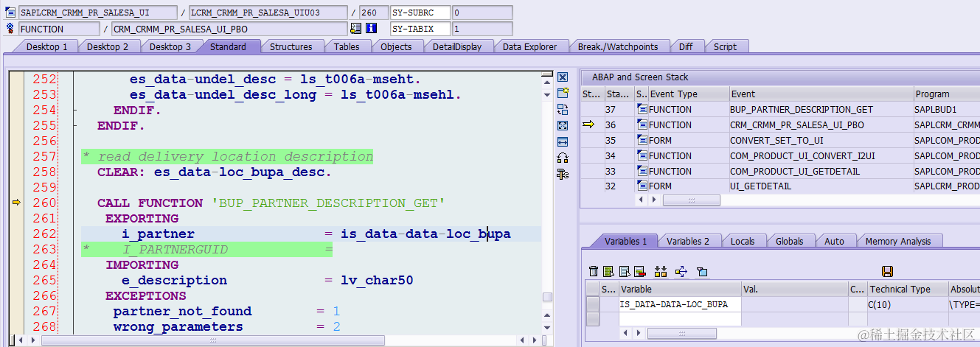The height and width of the screenshot is (347, 980).
Task: Click the Variable column header
Action: tap(679, 289)
